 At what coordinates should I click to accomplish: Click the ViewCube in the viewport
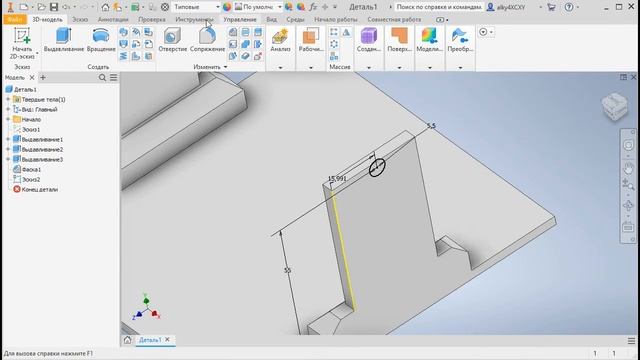pyautogui.click(x=615, y=106)
